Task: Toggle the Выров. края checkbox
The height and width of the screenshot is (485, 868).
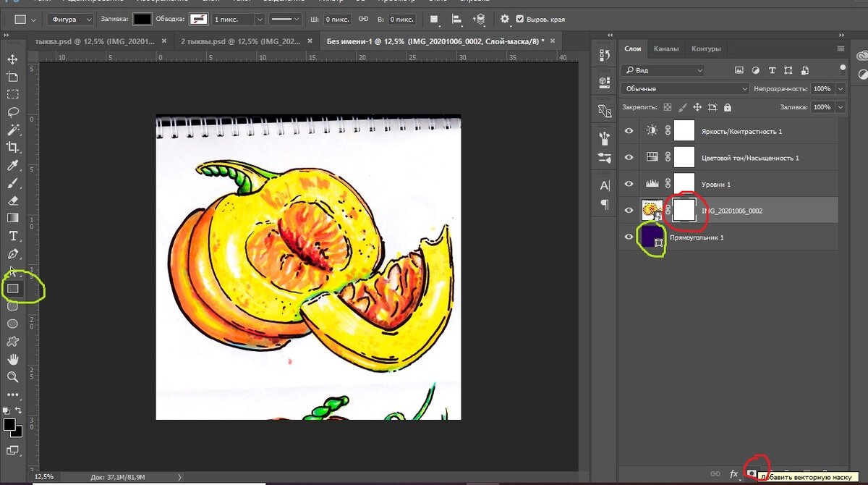Action: click(519, 19)
